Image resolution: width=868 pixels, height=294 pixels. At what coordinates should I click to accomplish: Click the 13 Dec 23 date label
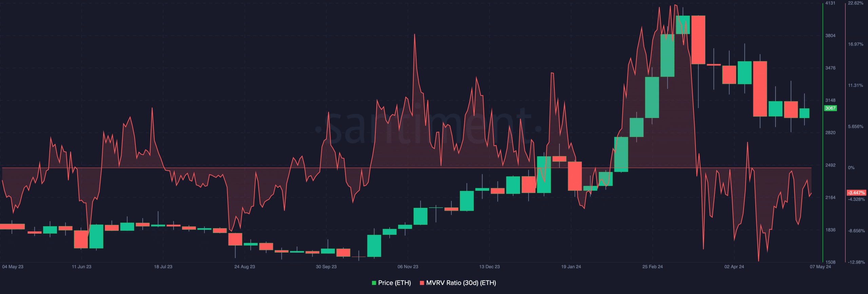(x=489, y=267)
